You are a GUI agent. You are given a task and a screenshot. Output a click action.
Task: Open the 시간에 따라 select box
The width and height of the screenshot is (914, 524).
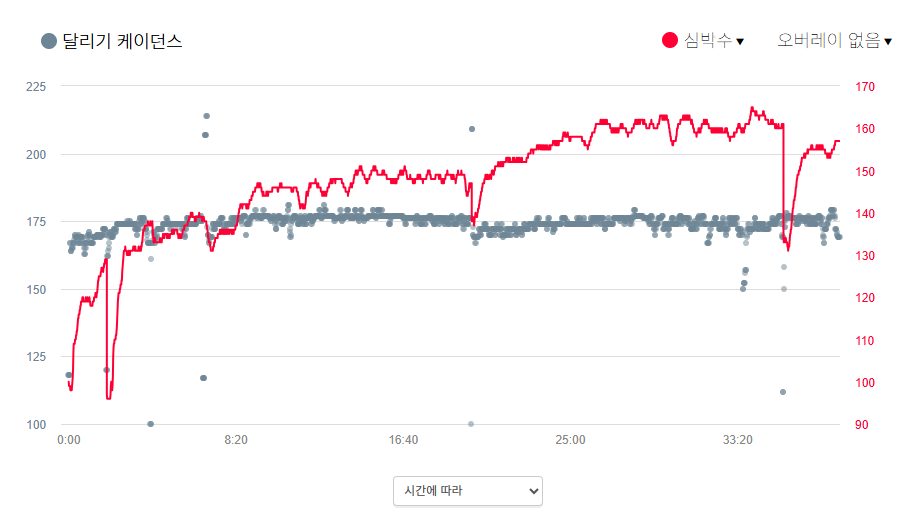(x=467, y=491)
